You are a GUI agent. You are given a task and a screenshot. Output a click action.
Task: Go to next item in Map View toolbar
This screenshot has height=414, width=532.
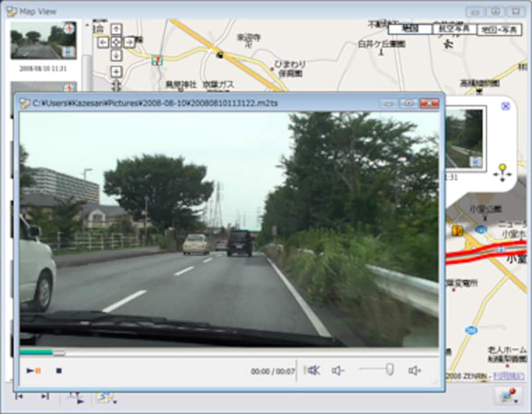[44, 396]
